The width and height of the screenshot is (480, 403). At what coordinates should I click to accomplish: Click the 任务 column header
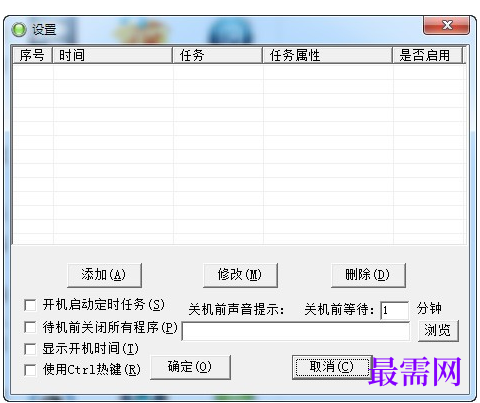click(218, 55)
